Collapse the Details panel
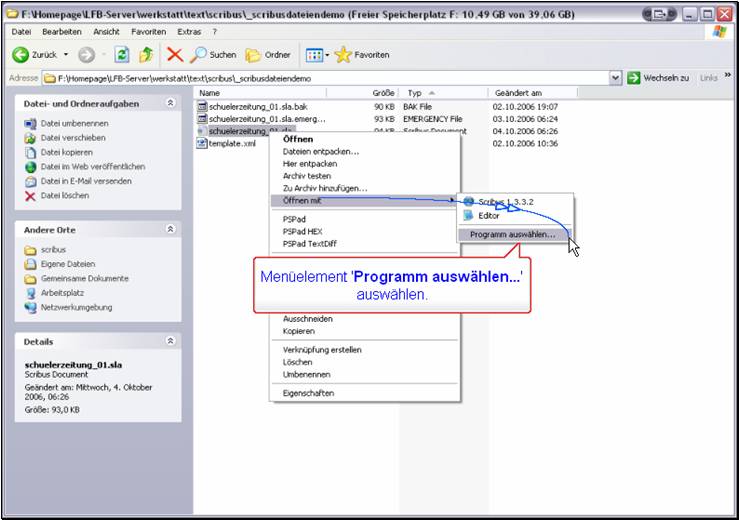739x520 pixels. 171,341
